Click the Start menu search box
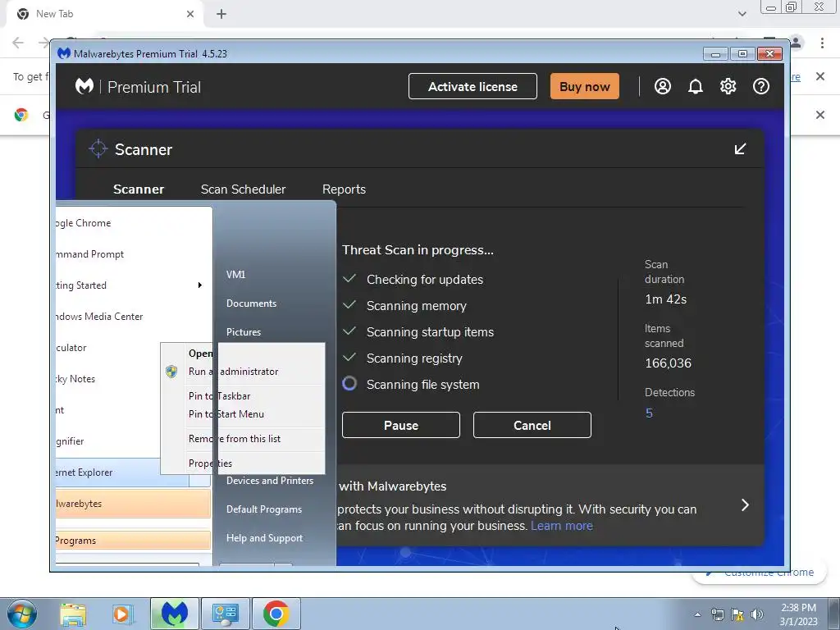The image size is (840, 630). tap(127, 564)
